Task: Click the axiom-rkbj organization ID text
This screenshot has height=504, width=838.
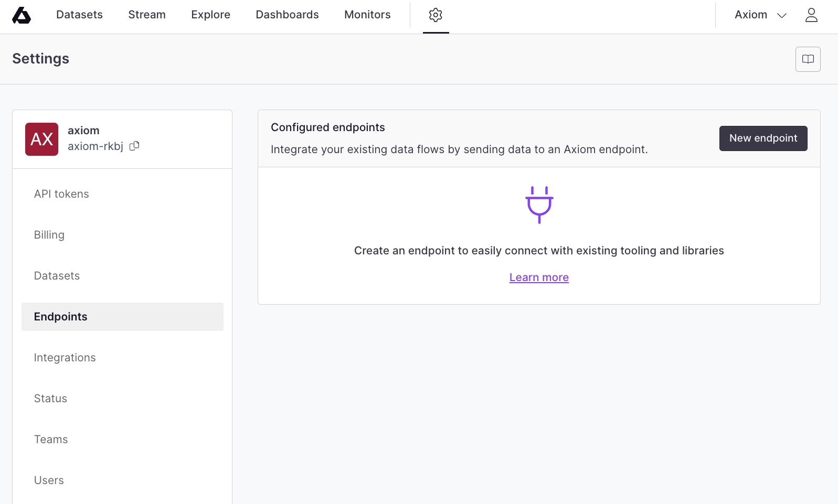Action: tap(96, 146)
